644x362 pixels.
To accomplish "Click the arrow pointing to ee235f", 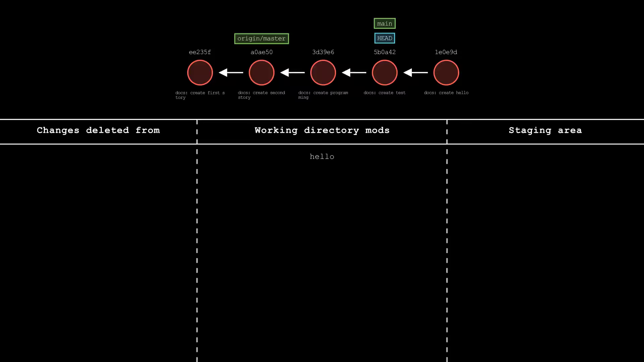I will coord(230,72).
